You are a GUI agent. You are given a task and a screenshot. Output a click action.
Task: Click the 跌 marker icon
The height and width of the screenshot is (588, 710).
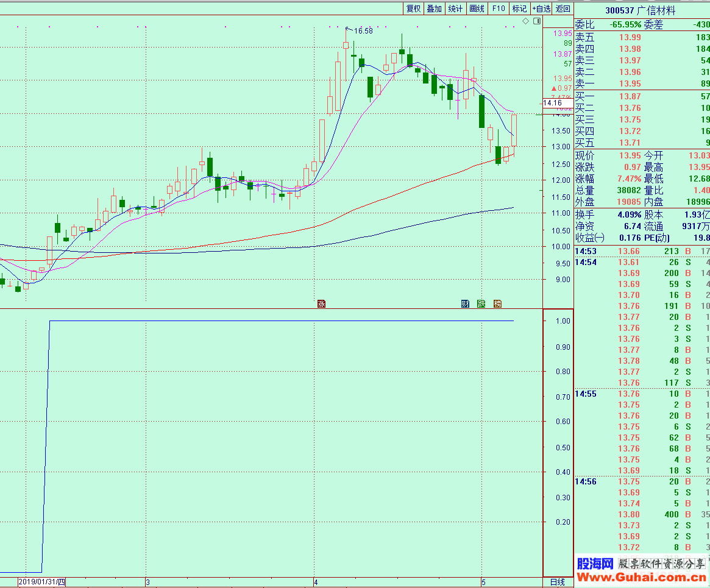click(x=481, y=303)
